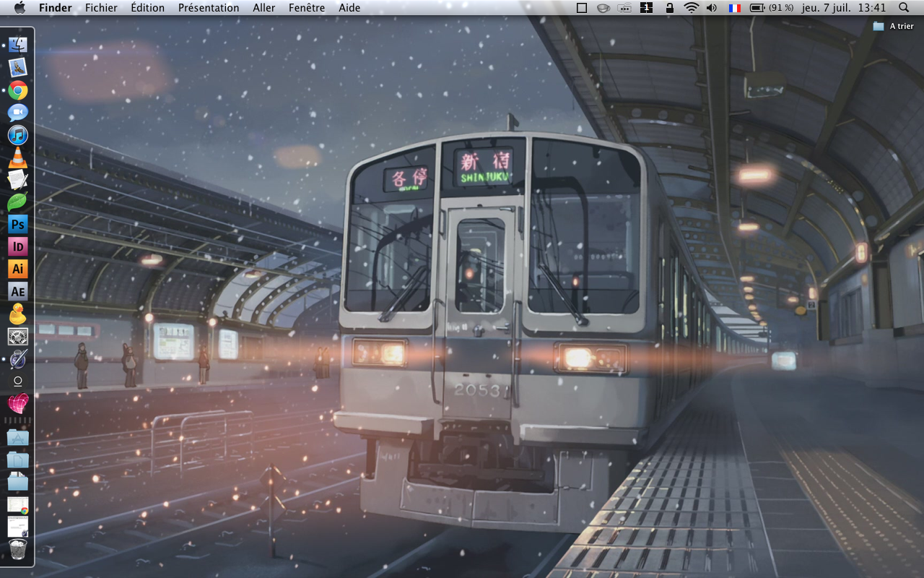Open the Spaces menu showing number 1
The width and height of the screenshot is (924, 578).
click(x=647, y=8)
